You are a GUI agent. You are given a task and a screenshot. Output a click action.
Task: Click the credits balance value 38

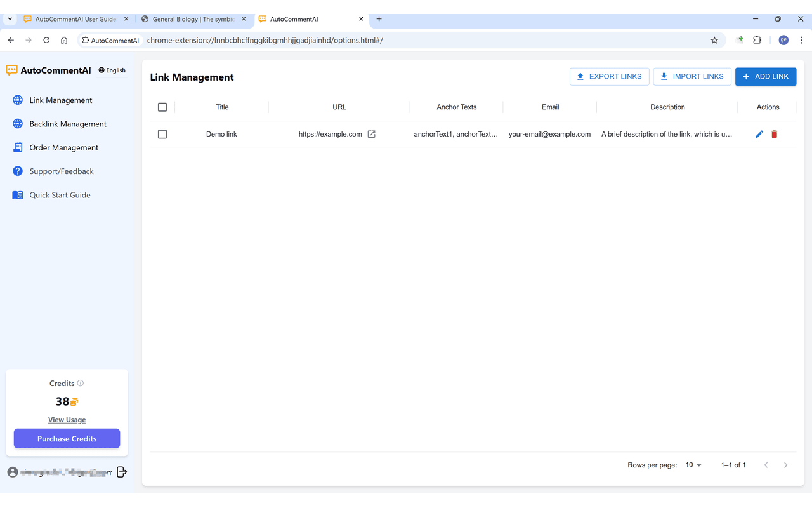click(x=62, y=401)
